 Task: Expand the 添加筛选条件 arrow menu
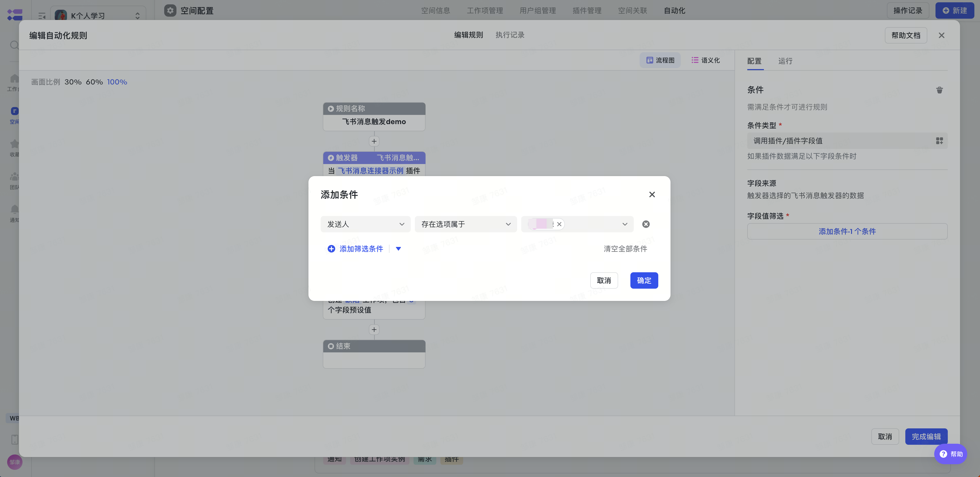[398, 248]
